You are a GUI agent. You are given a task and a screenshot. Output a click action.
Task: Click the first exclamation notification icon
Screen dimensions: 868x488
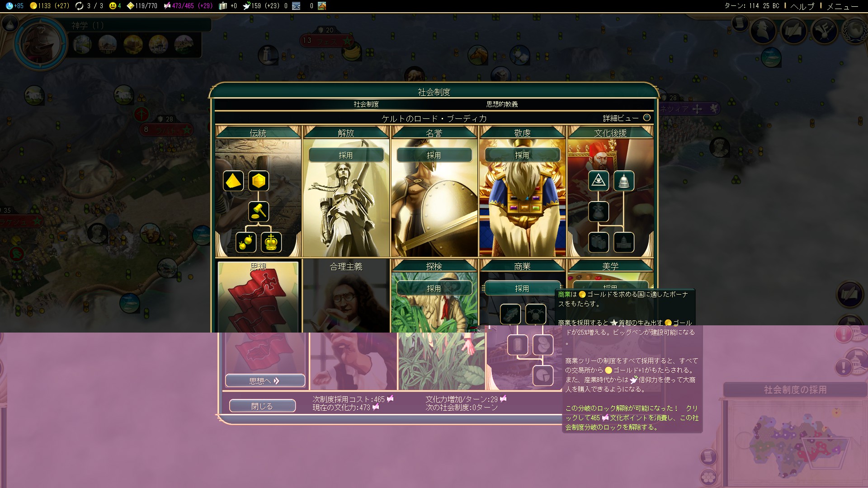tap(844, 335)
